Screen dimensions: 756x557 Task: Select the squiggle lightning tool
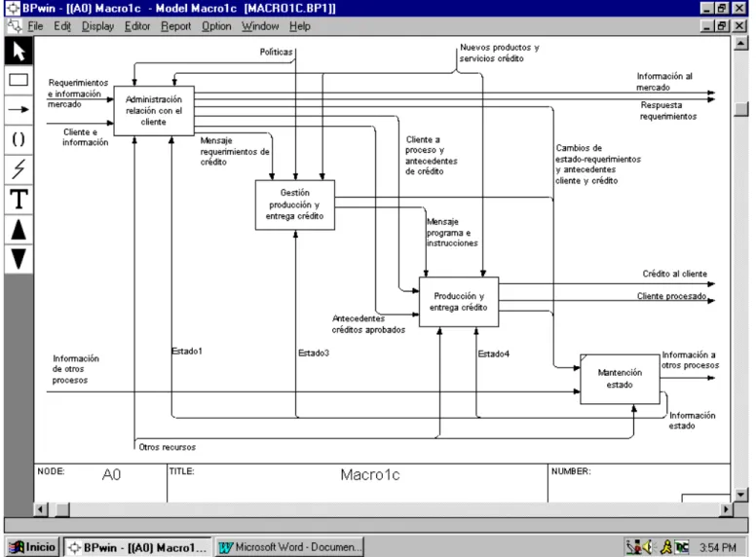click(x=19, y=169)
